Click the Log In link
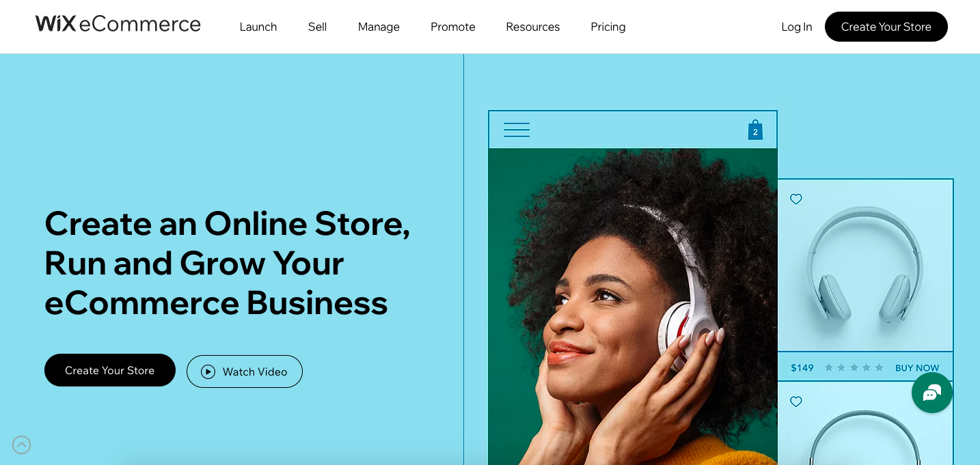The width and height of the screenshot is (980, 465). [797, 27]
